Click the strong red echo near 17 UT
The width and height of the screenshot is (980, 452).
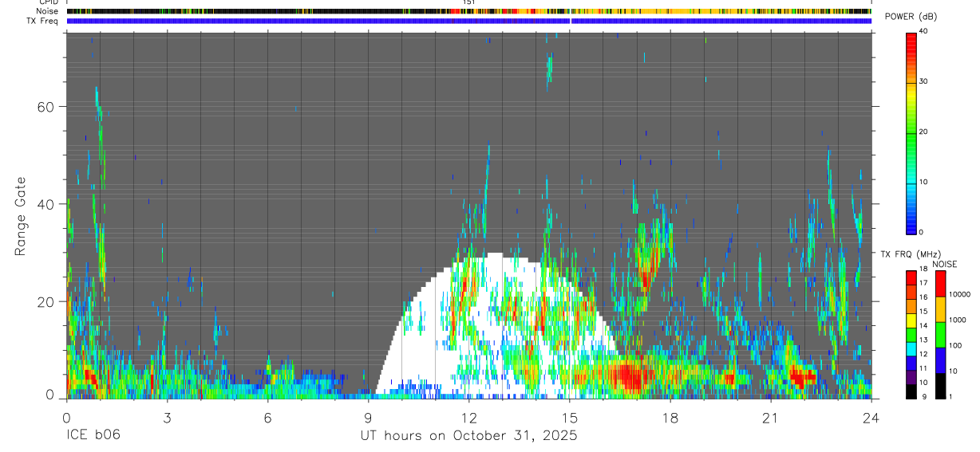(x=630, y=375)
